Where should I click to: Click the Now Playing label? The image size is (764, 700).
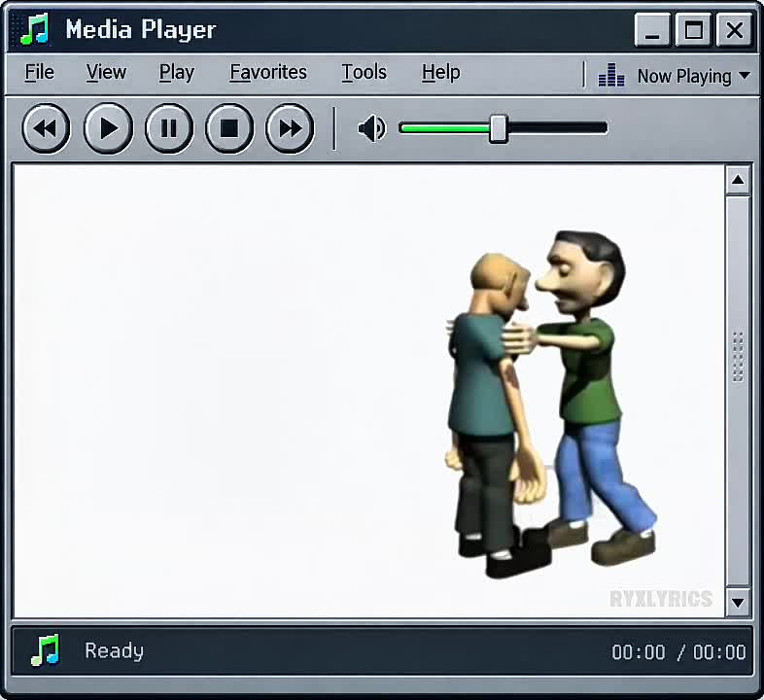click(x=684, y=77)
